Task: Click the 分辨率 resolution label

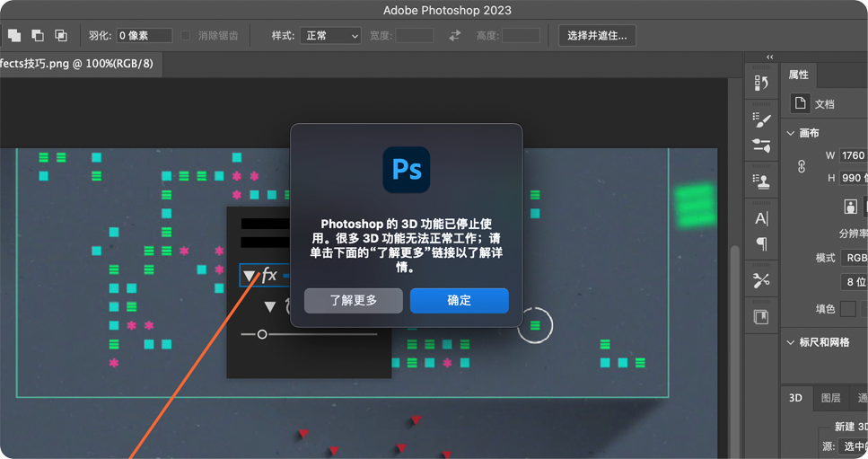Action: tap(853, 234)
